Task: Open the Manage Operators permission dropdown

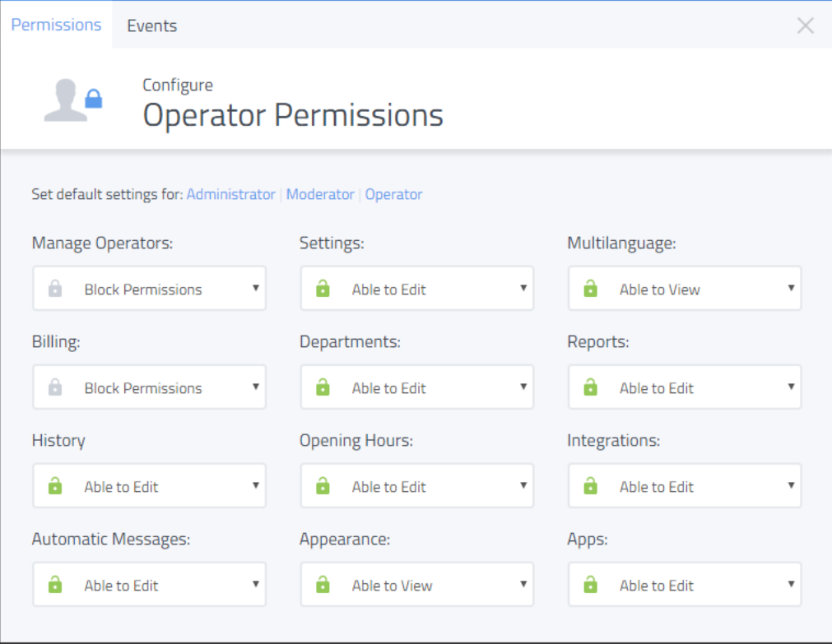Action: point(149,289)
